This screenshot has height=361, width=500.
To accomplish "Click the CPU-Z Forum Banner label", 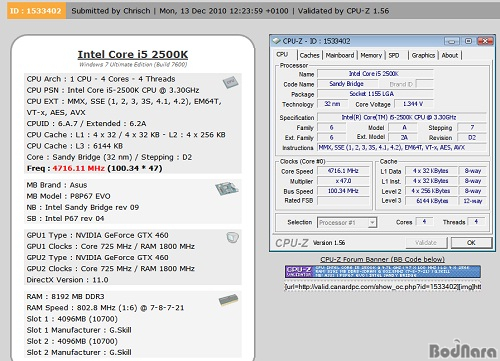I will [382, 259].
